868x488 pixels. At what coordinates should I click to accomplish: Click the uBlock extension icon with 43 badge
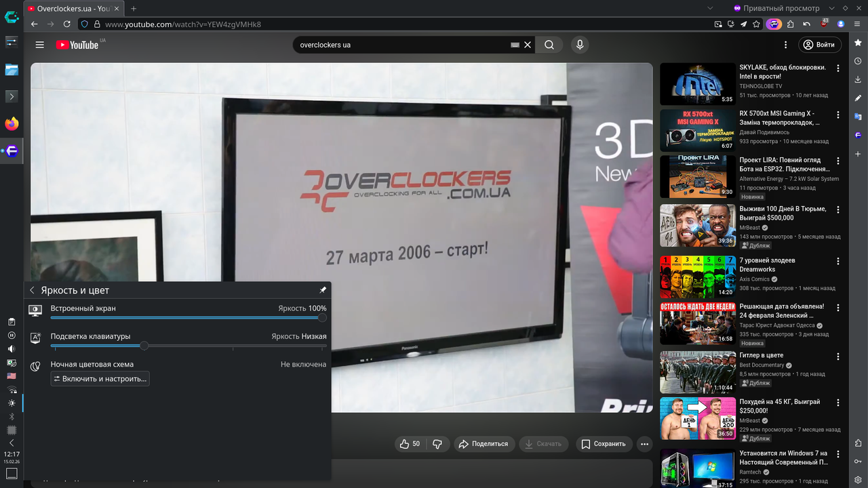point(825,24)
